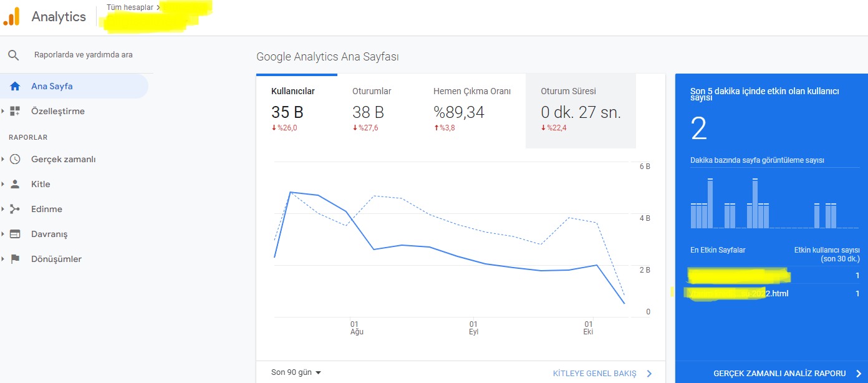Image resolution: width=868 pixels, height=383 pixels.
Task: Open the Son 90 gün dropdown
Action: (296, 372)
